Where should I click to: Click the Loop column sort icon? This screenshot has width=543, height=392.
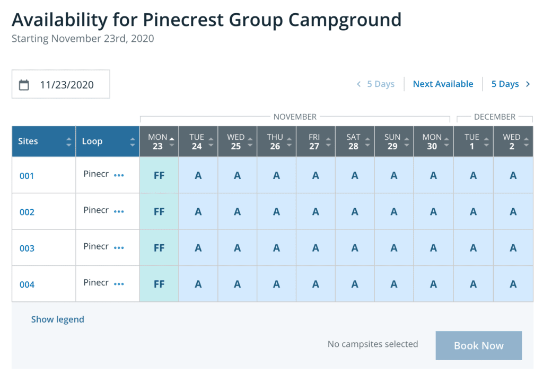click(132, 141)
